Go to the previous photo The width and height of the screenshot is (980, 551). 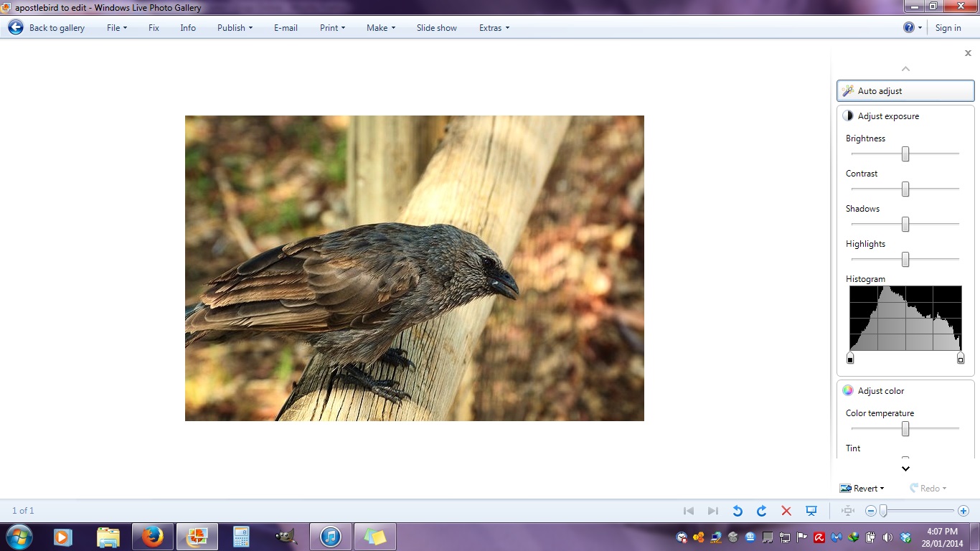click(689, 511)
